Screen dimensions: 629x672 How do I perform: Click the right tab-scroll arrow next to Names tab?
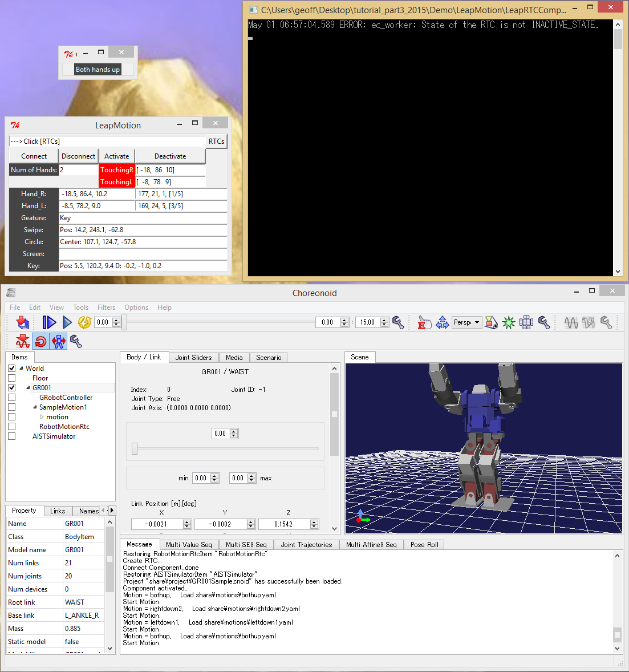(x=112, y=511)
